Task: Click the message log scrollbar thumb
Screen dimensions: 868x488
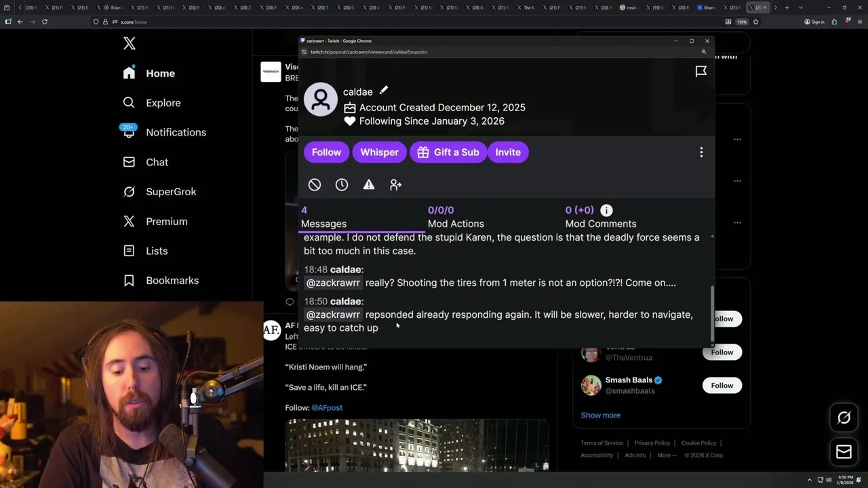Action: click(711, 313)
